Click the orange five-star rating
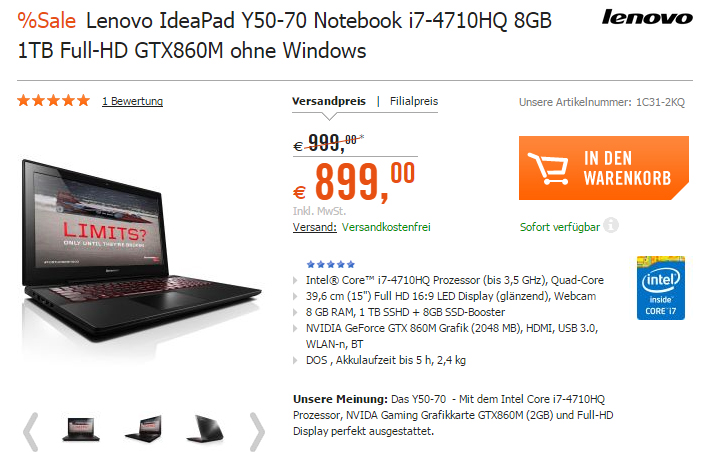The width and height of the screenshot is (713, 452). (x=54, y=100)
